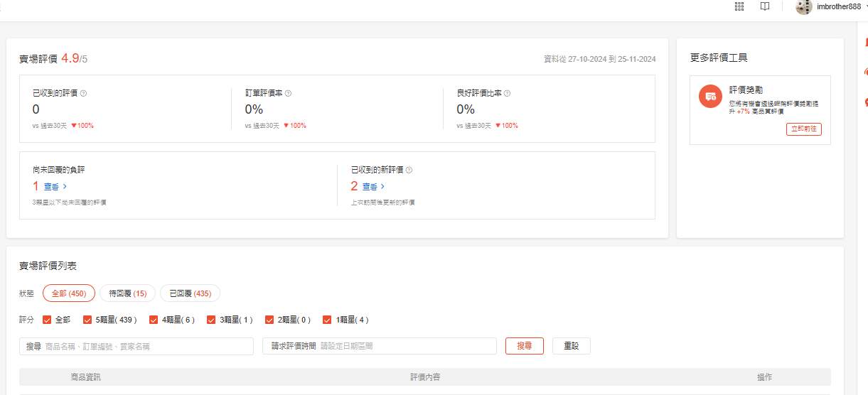Open the seller help book icon
Viewport: 868px width, 395px height.
point(765,6)
